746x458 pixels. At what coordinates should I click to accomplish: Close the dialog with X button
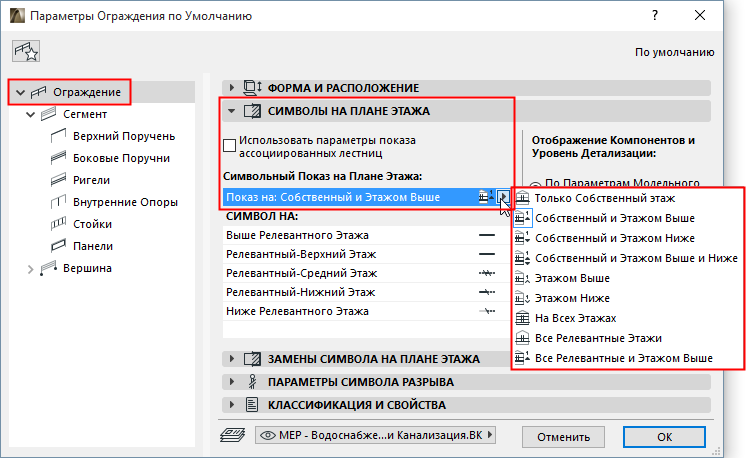click(x=700, y=15)
